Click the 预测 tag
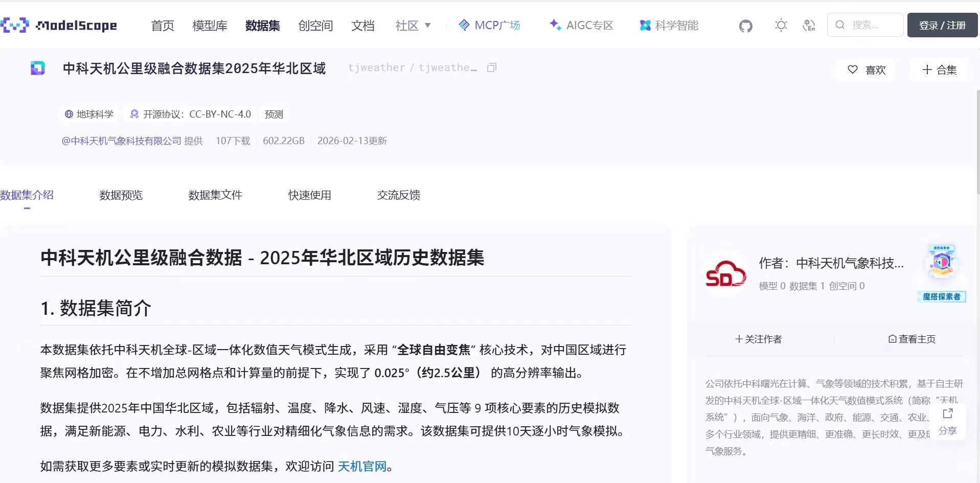The height and width of the screenshot is (483, 980). click(274, 114)
